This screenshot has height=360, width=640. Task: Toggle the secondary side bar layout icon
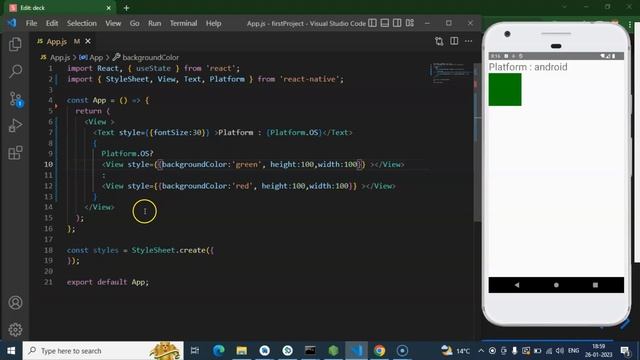[x=397, y=23]
